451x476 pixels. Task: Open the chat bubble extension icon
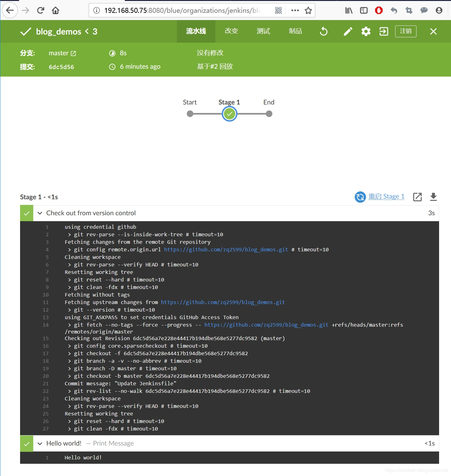click(x=424, y=10)
